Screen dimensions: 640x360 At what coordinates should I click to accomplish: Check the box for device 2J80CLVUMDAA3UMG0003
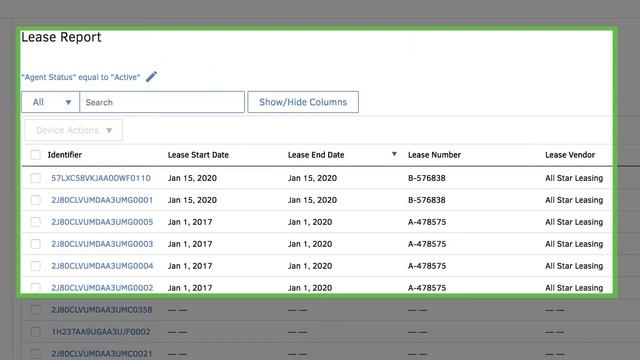click(36, 244)
